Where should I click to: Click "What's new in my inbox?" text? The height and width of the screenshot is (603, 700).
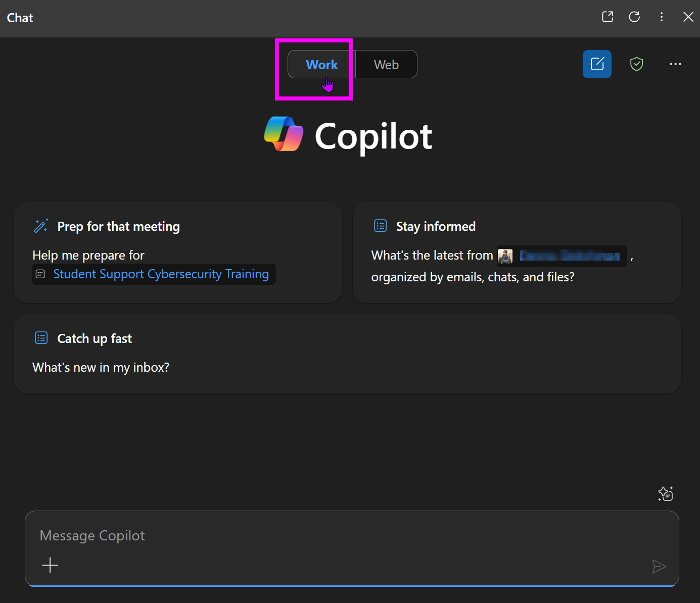coord(101,367)
